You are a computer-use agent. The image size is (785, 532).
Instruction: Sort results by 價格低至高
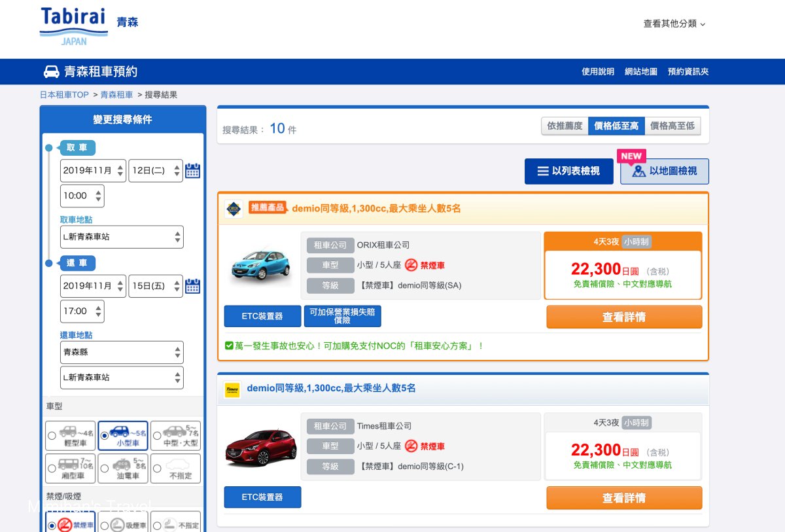pyautogui.click(x=616, y=126)
